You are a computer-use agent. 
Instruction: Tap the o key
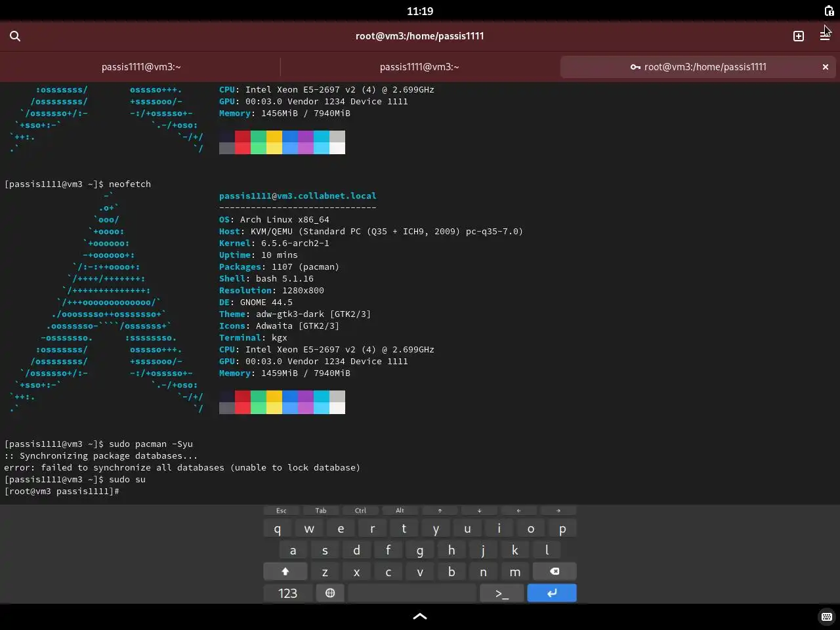click(x=531, y=528)
